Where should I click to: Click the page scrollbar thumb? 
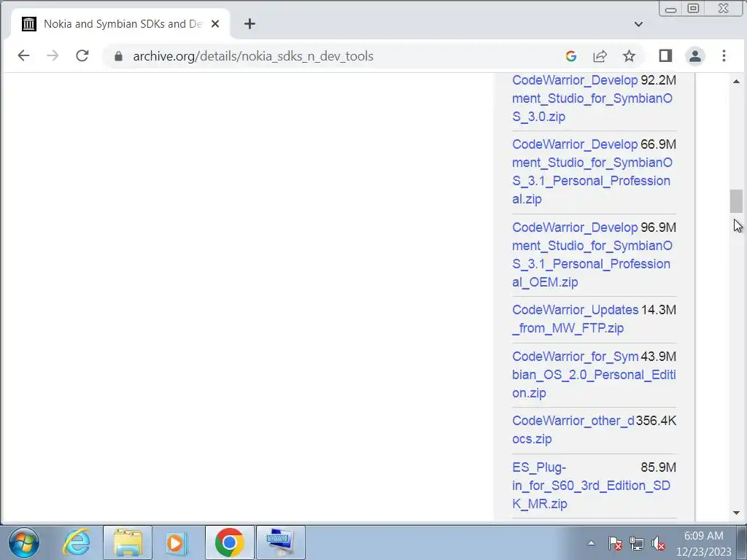pos(736,201)
